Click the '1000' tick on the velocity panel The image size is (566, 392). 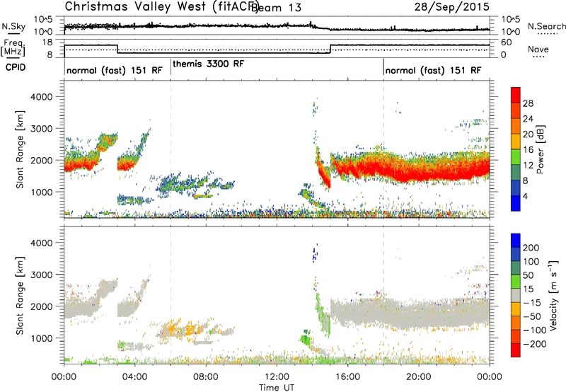pos(42,338)
